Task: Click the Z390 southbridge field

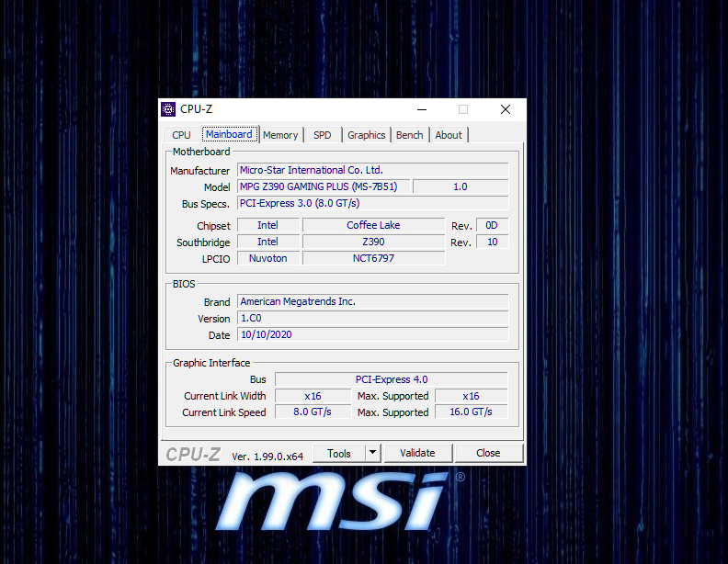Action: 374,242
